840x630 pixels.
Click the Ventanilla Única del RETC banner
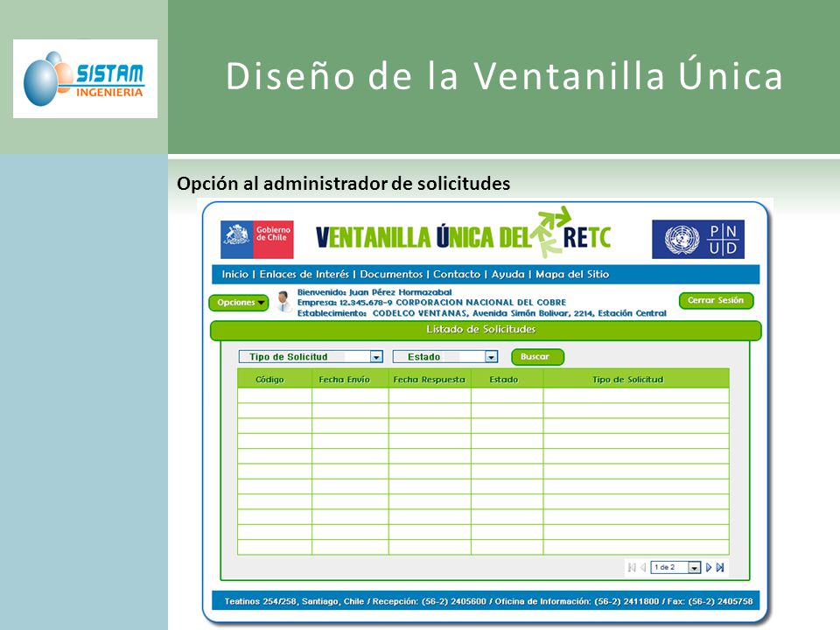pyautogui.click(x=464, y=234)
